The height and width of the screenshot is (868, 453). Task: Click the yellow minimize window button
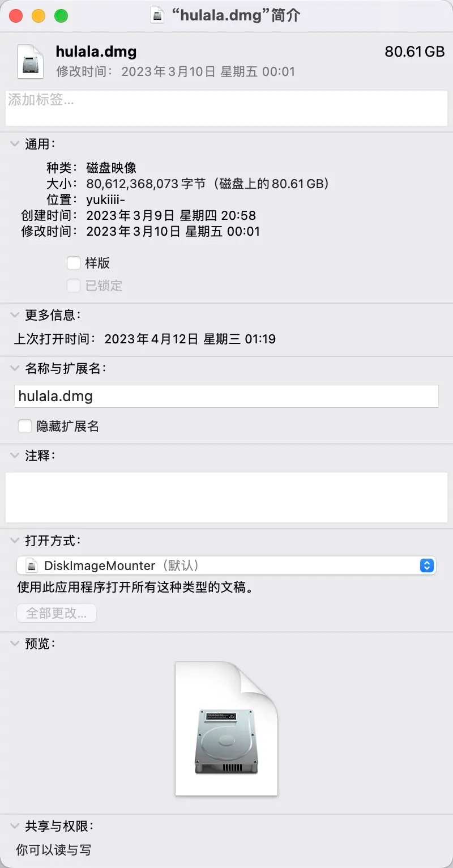pos(39,16)
